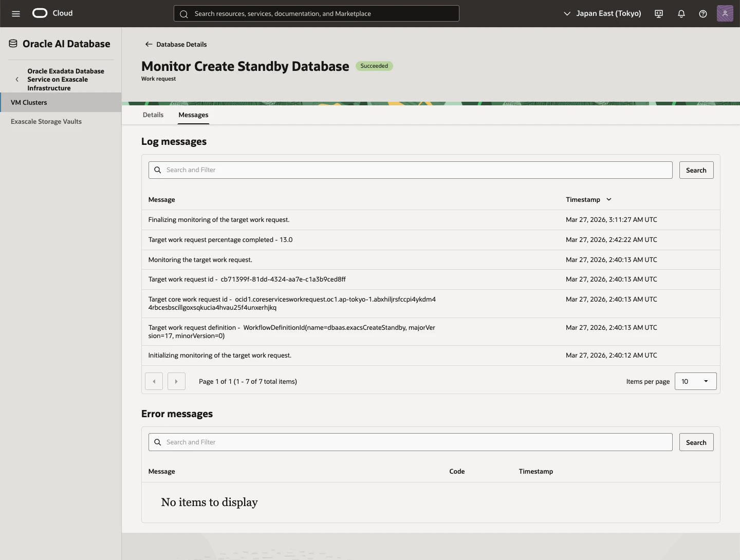740x560 pixels.
Task: Select the Messages tab
Action: click(x=193, y=115)
